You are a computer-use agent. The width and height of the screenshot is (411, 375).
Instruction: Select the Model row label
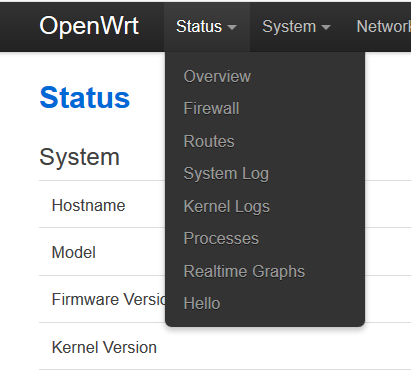tap(74, 252)
